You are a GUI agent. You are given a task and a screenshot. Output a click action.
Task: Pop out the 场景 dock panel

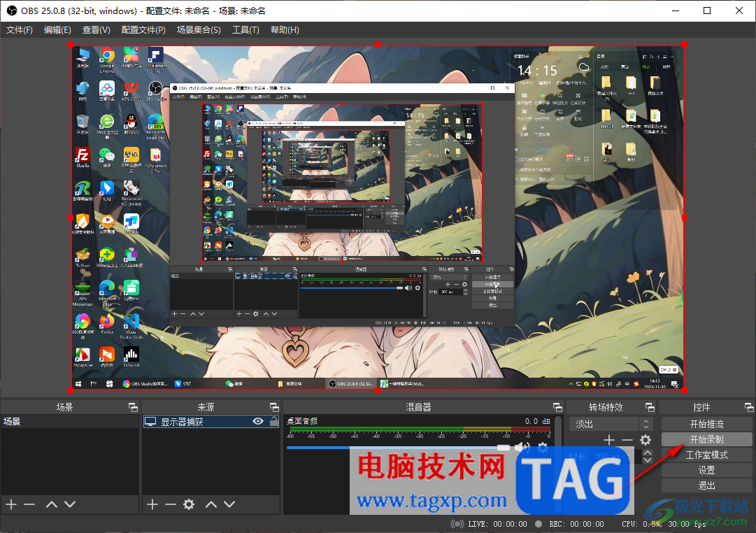133,407
